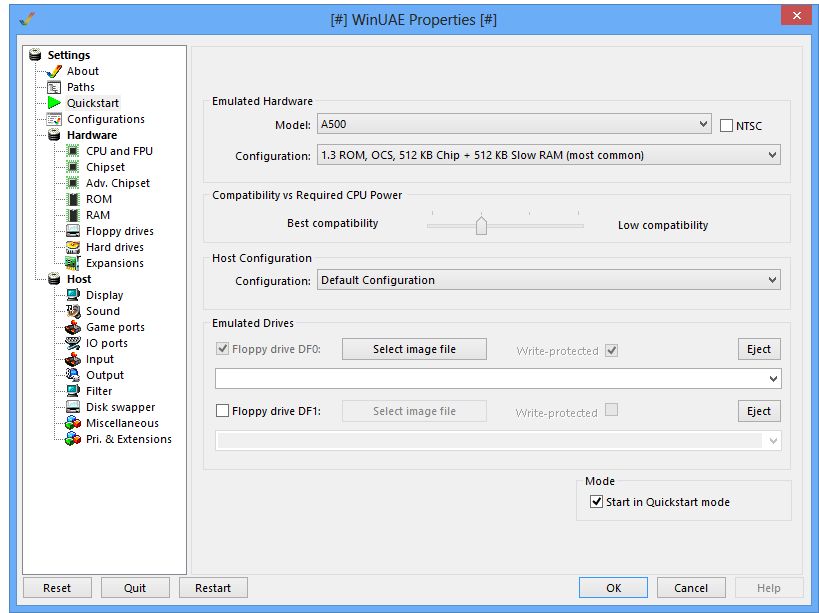819x613 pixels.
Task: Toggle DF1 Write-protected checkbox
Action: pos(611,410)
